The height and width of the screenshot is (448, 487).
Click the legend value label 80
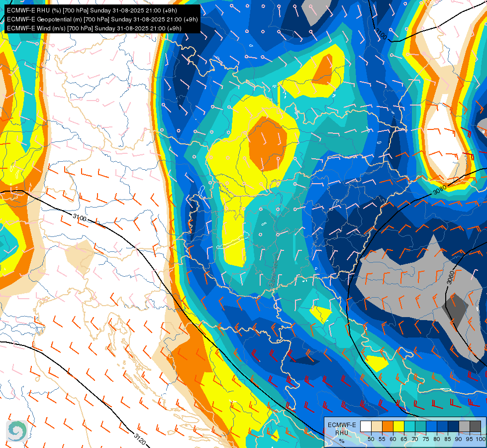[437, 439]
